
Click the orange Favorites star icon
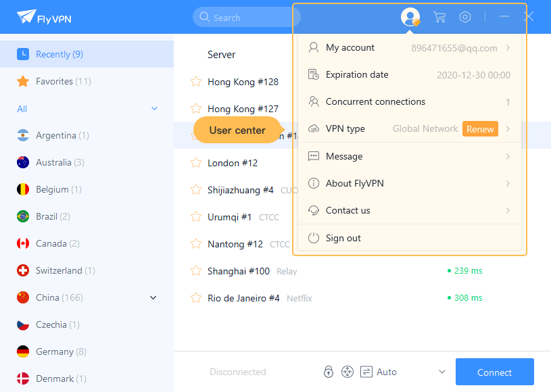[23, 81]
